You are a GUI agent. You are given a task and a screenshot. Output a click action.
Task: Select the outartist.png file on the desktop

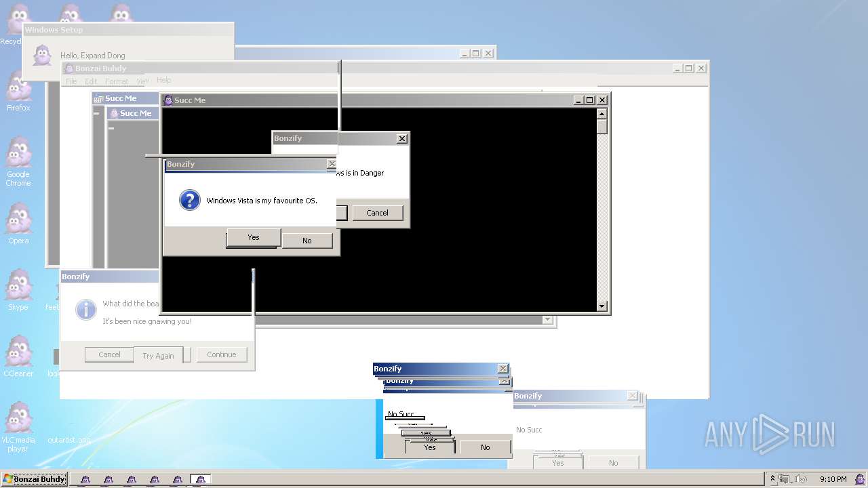point(68,440)
